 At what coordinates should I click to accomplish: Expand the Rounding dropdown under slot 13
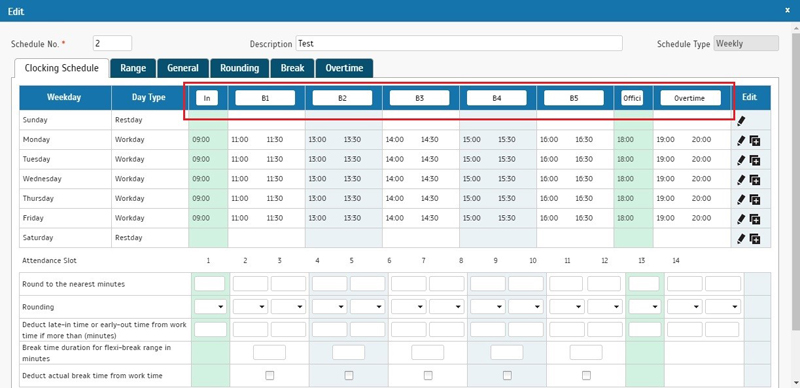click(645, 307)
